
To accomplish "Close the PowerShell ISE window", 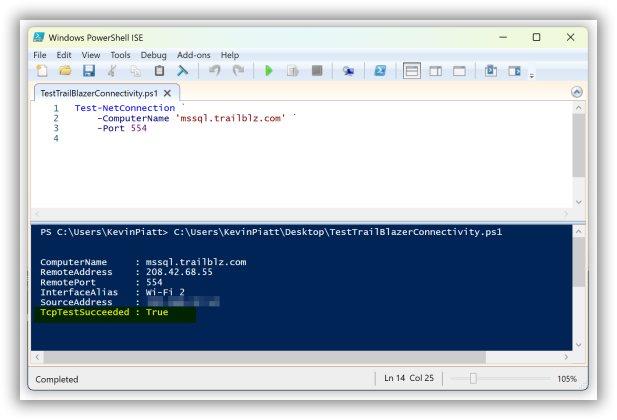I will pos(570,37).
